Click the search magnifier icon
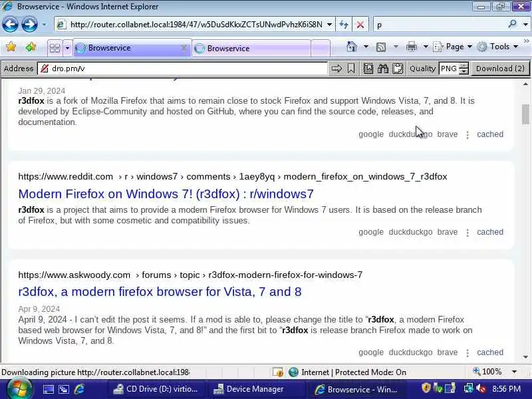532x399 pixels. pos(512,24)
